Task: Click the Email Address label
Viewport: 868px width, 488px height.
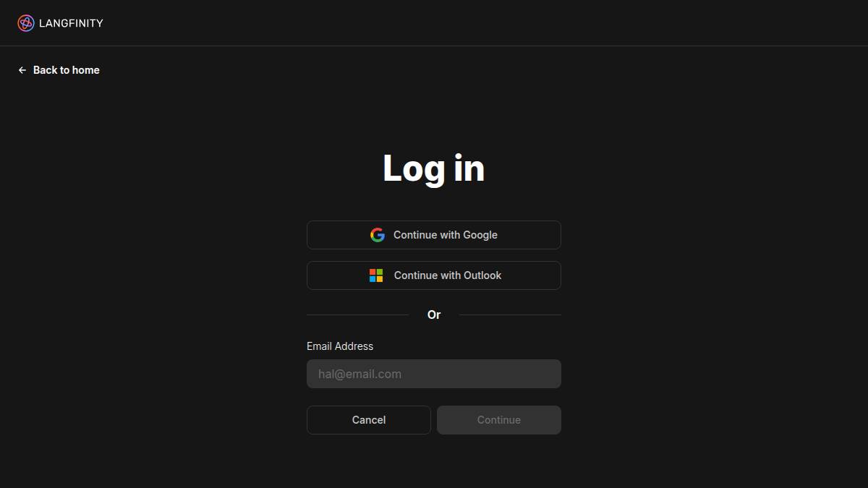Action: pos(339,346)
